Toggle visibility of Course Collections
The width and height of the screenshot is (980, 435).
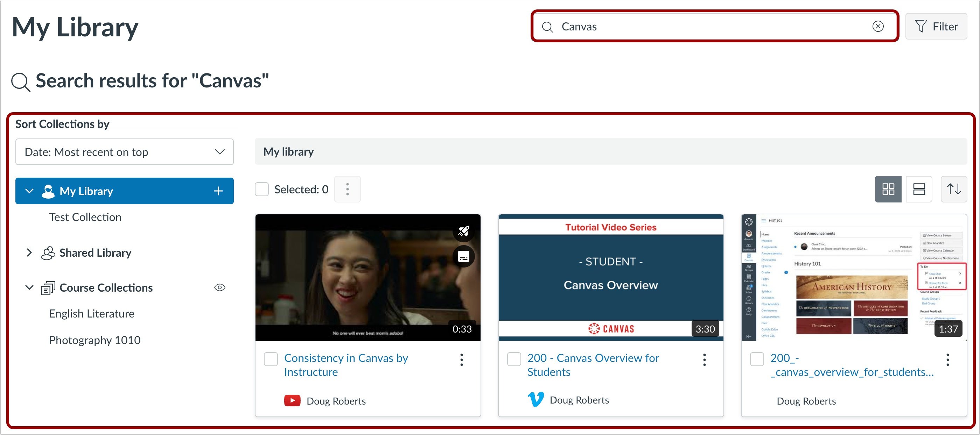tap(220, 287)
